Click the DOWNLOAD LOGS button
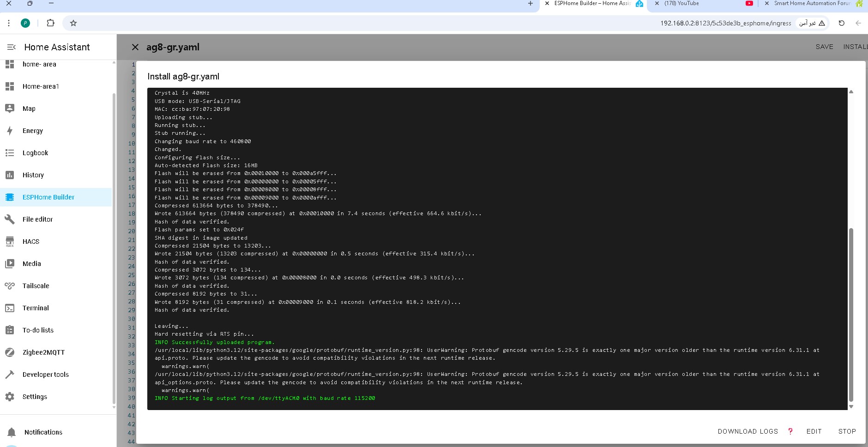 pos(747,431)
